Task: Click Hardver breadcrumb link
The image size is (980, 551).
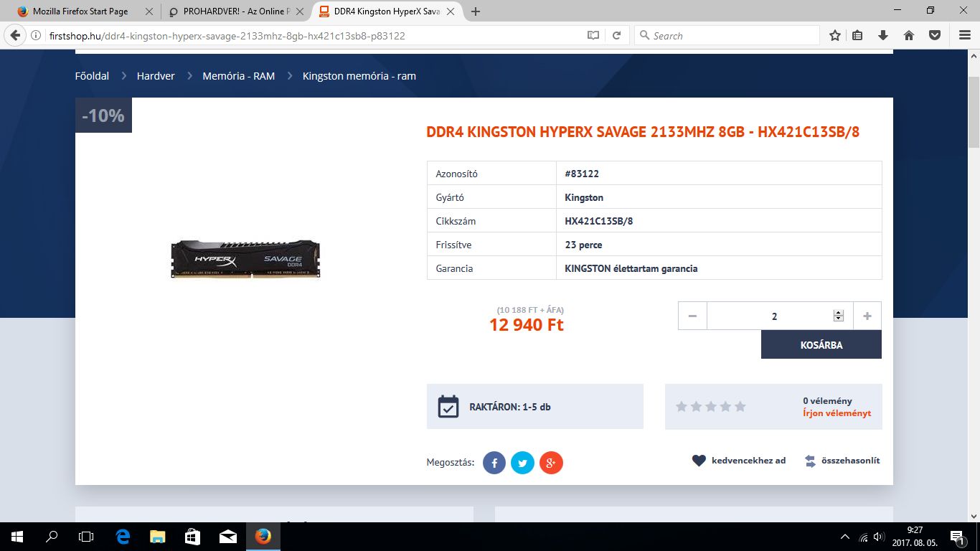Action: click(x=156, y=75)
